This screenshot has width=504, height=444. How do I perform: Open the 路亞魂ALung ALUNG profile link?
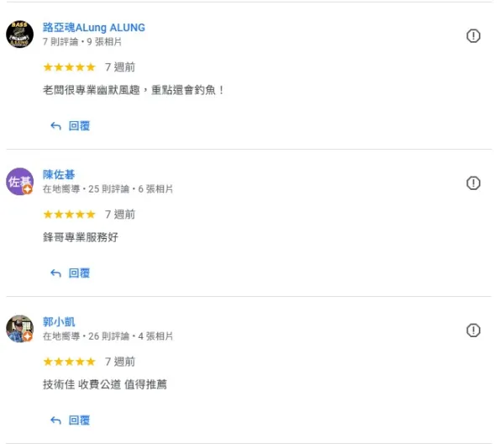pos(94,28)
